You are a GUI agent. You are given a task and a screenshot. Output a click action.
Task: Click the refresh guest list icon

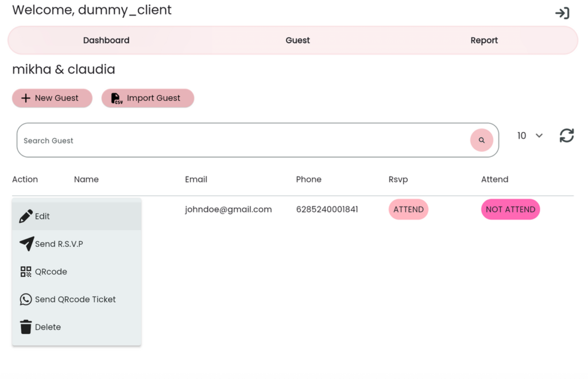(566, 136)
